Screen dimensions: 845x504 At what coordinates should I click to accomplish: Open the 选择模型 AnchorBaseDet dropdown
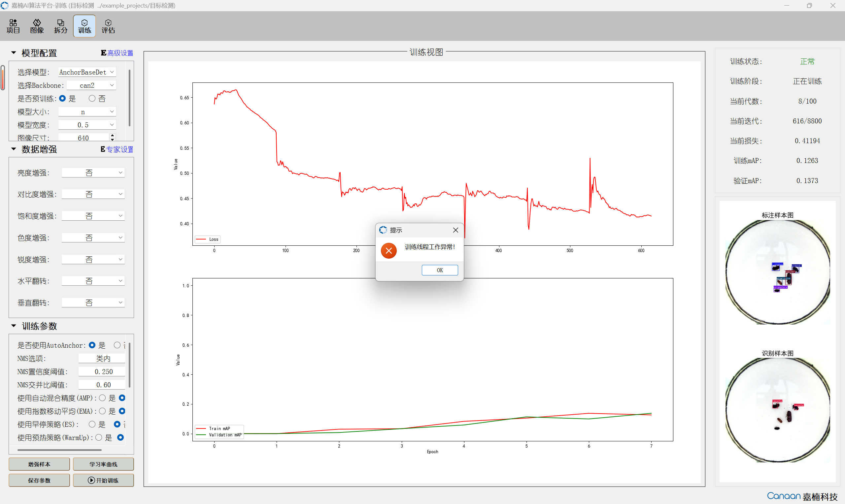tap(87, 72)
